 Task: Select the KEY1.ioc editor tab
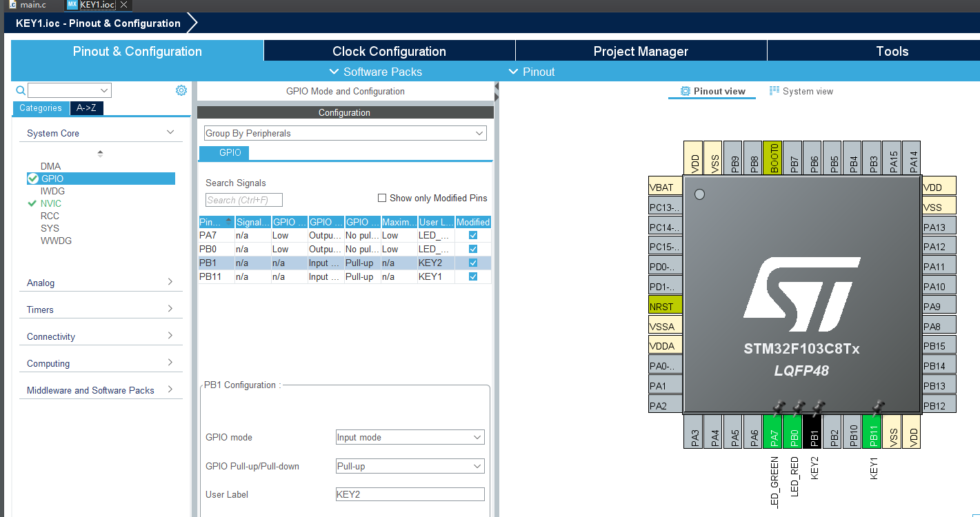[97, 5]
